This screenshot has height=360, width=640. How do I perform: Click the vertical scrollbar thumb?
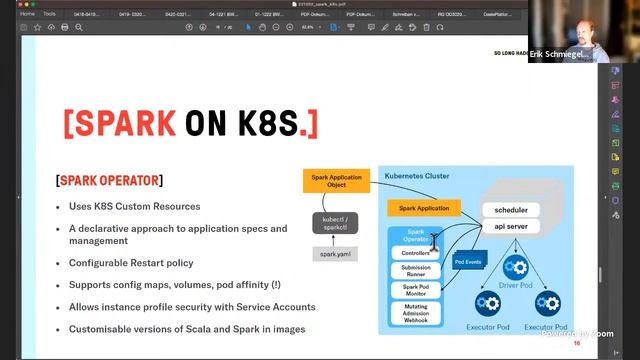click(600, 275)
